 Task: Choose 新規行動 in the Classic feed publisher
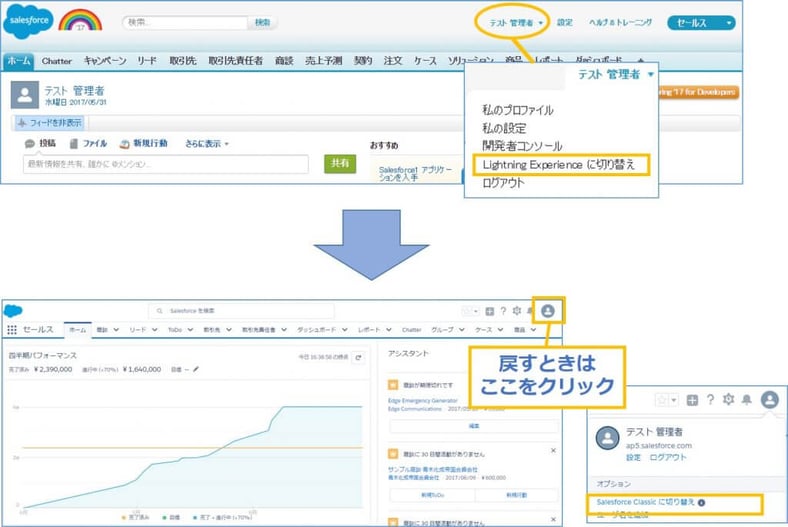click(143, 144)
